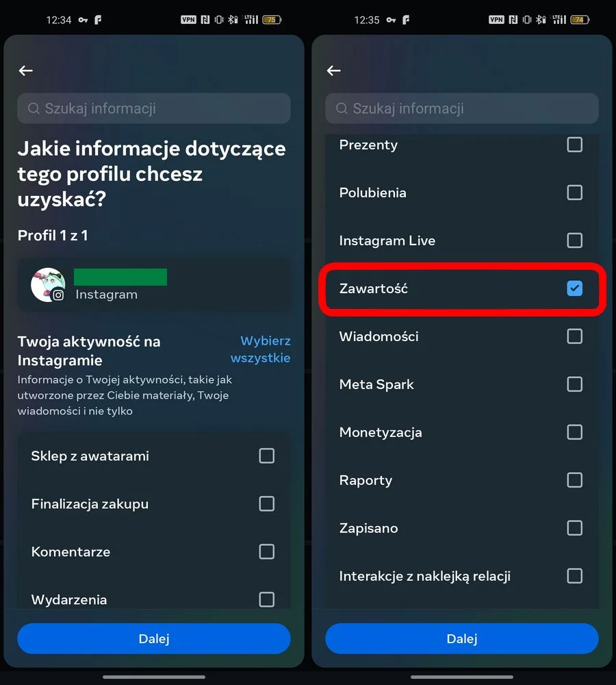This screenshot has width=616, height=685.
Task: Tap Dalej button on left screen
Action: point(154,638)
